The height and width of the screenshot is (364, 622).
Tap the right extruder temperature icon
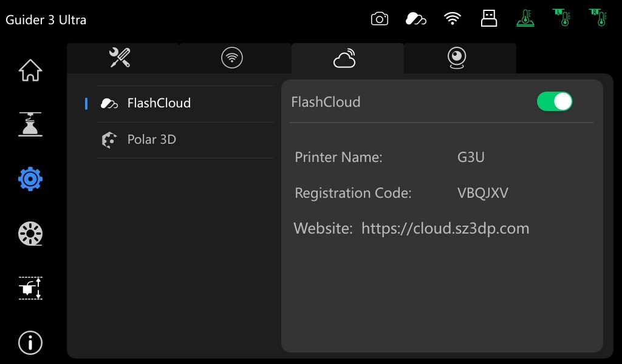click(x=598, y=18)
